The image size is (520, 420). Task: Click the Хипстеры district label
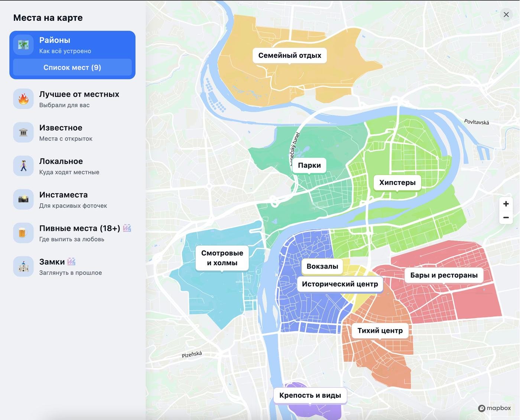click(x=397, y=183)
